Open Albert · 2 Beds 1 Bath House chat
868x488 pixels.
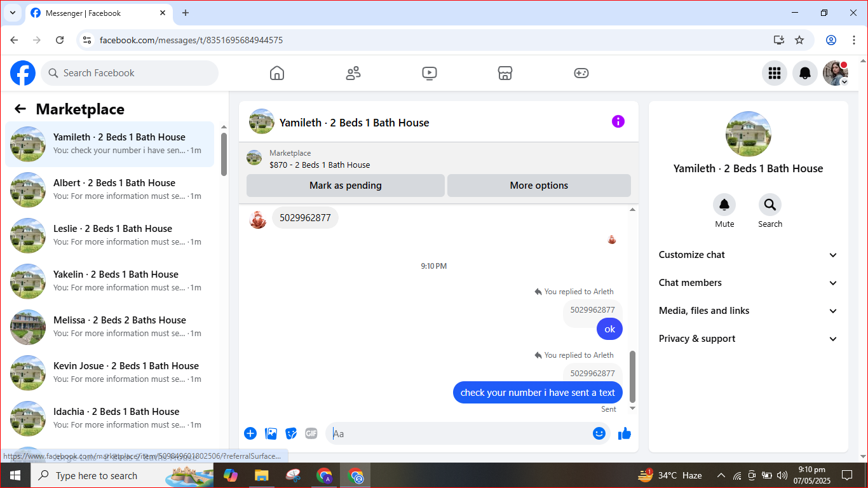(110, 190)
